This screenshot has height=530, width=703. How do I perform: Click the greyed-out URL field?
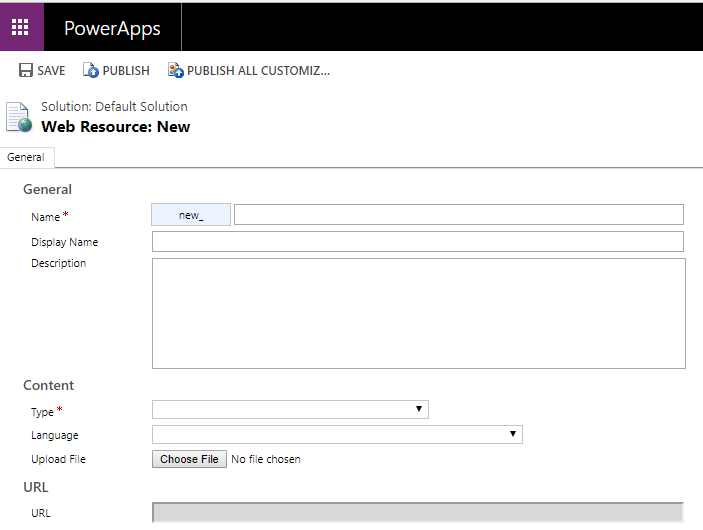click(x=418, y=513)
